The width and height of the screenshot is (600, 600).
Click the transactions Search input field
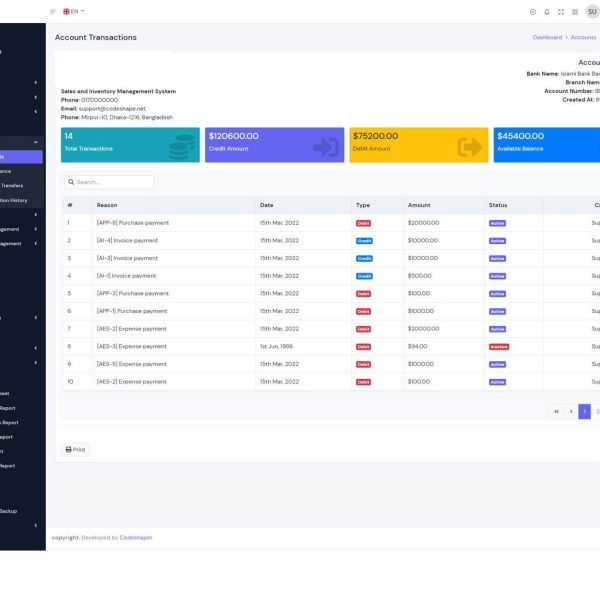[112, 182]
